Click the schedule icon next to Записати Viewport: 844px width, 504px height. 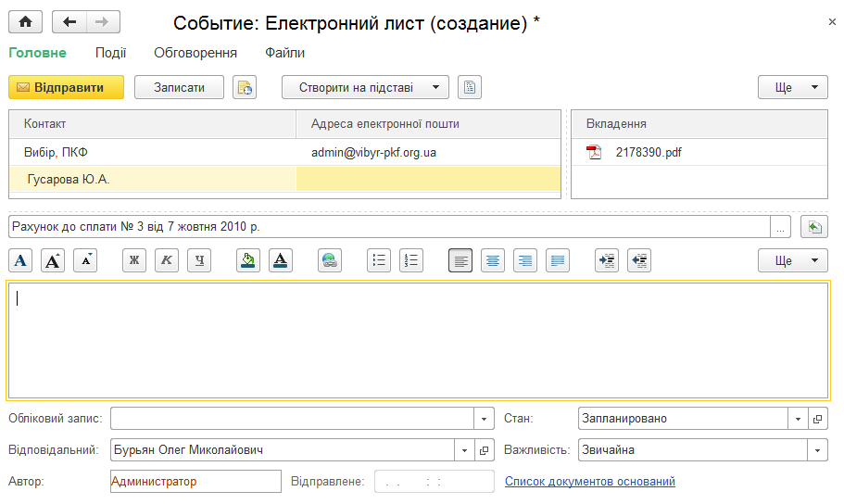(x=245, y=87)
